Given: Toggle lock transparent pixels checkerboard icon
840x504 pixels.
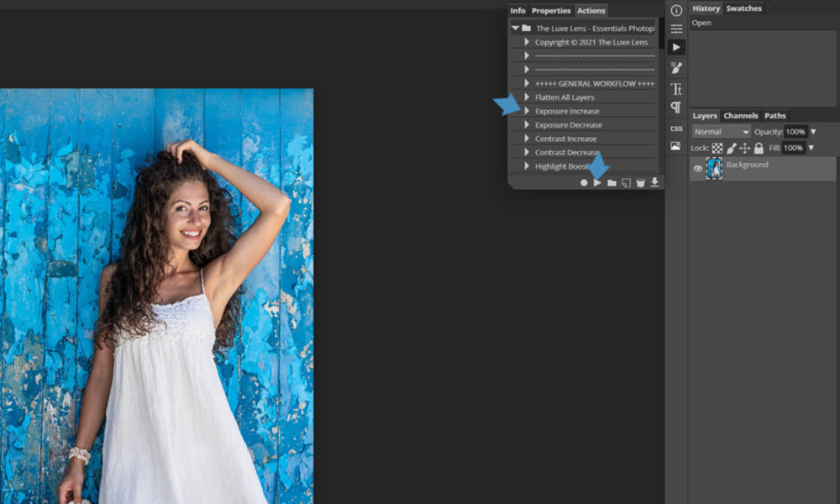Looking at the screenshot, I should 717,148.
